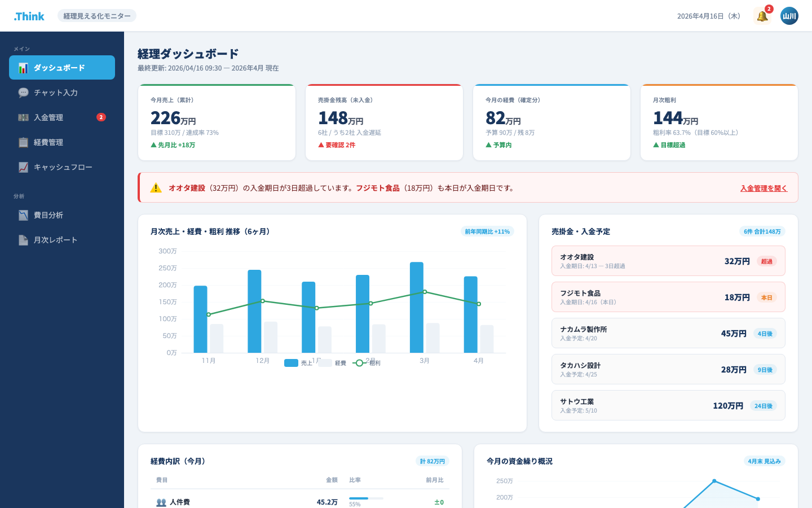Click the 4日後 status tag

765,334
